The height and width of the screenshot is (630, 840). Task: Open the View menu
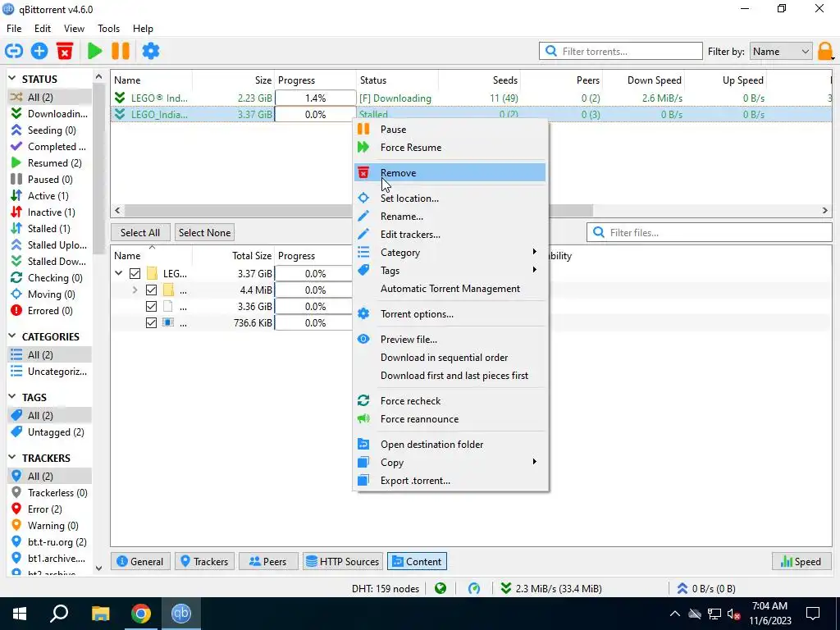tap(74, 29)
